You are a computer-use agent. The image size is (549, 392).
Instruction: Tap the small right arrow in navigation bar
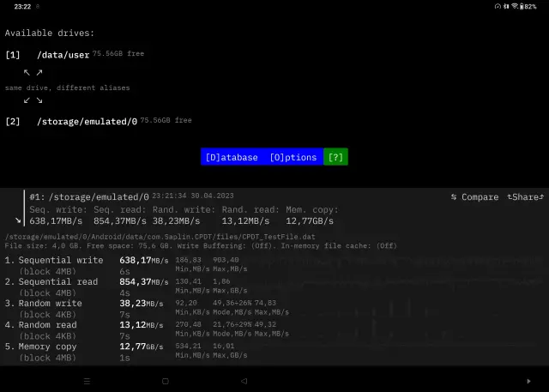(x=528, y=380)
